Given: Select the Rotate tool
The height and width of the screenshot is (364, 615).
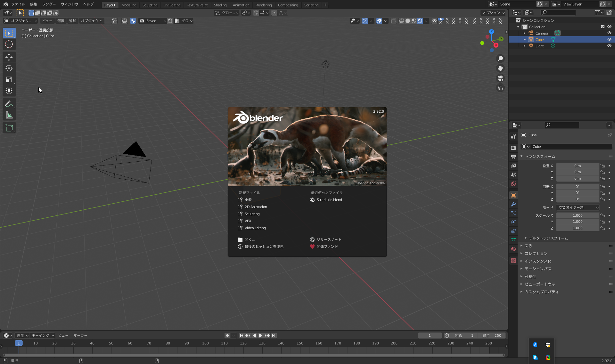Looking at the screenshot, I should pos(9,68).
